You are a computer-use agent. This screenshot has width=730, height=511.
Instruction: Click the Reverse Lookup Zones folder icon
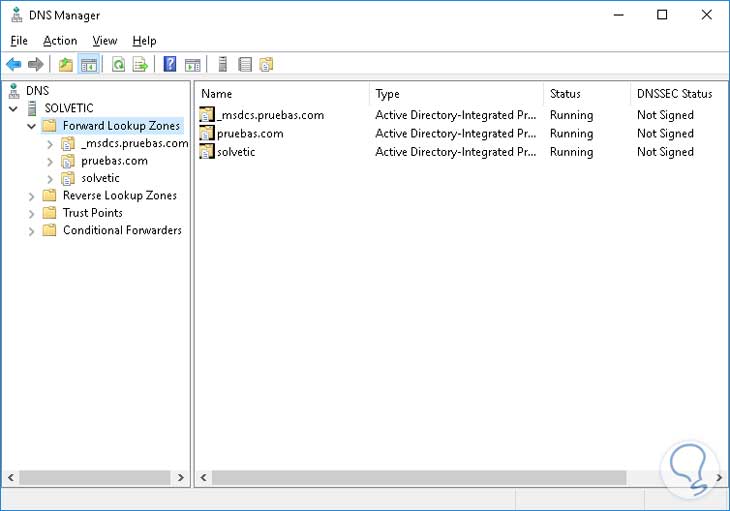pos(49,195)
